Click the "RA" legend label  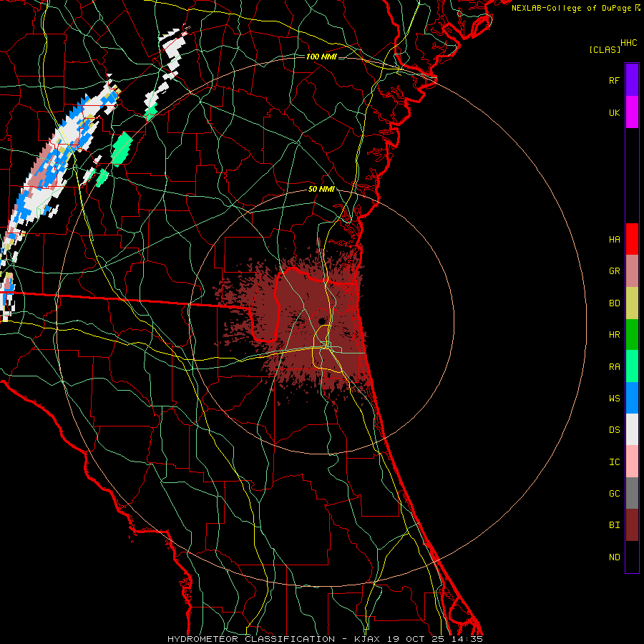pyautogui.click(x=614, y=367)
